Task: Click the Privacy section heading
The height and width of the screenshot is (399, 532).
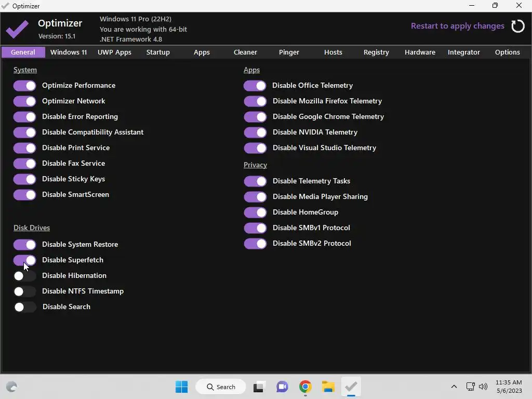Action: pos(255,165)
